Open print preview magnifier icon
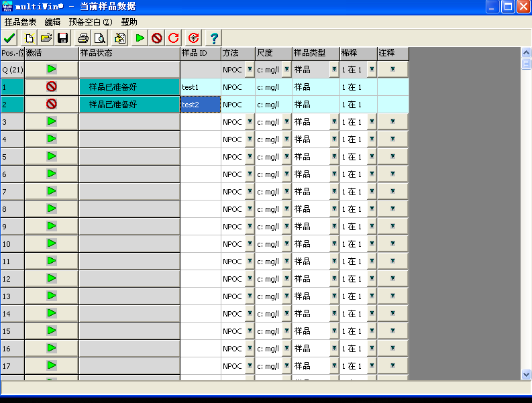This screenshot has height=403, width=532. click(99, 38)
